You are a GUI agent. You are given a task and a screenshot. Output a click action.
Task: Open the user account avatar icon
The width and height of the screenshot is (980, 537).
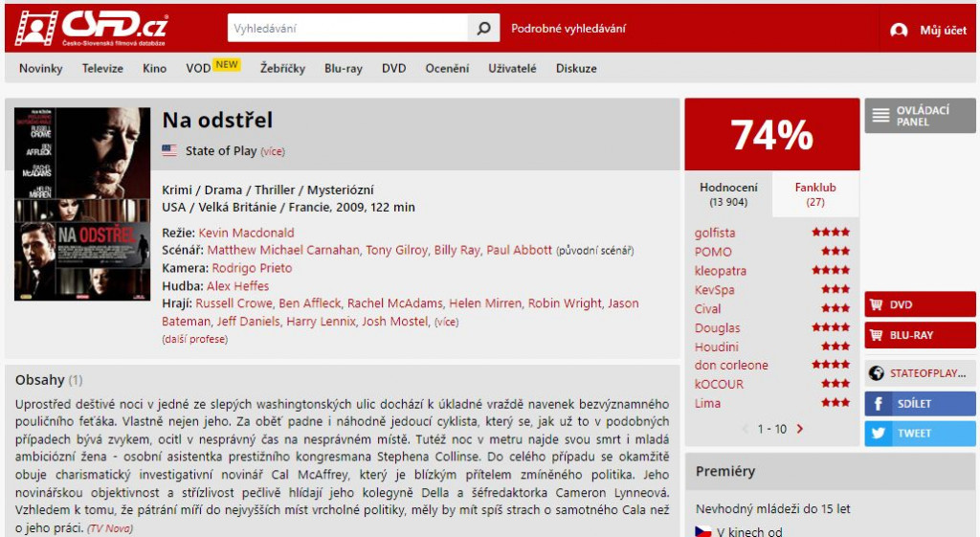point(899,30)
